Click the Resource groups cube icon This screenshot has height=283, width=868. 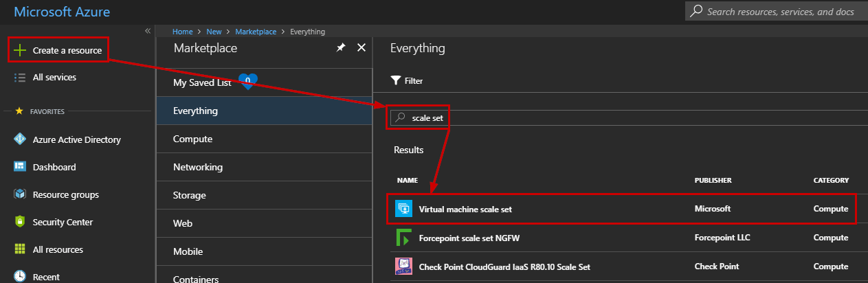[x=20, y=194]
